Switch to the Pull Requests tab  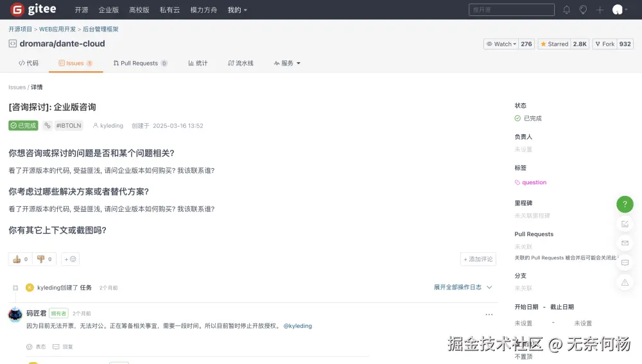tap(141, 63)
